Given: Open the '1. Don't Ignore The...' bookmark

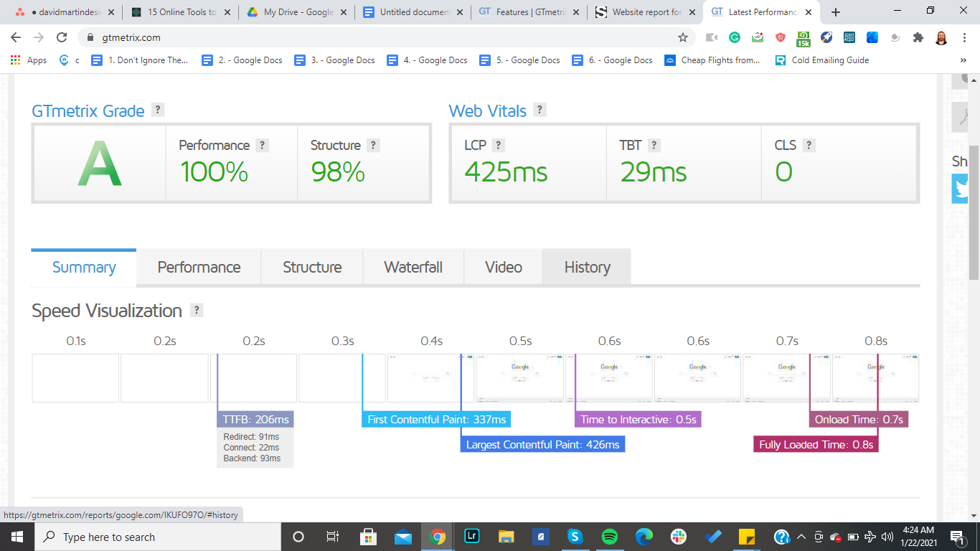Looking at the screenshot, I should (x=140, y=60).
